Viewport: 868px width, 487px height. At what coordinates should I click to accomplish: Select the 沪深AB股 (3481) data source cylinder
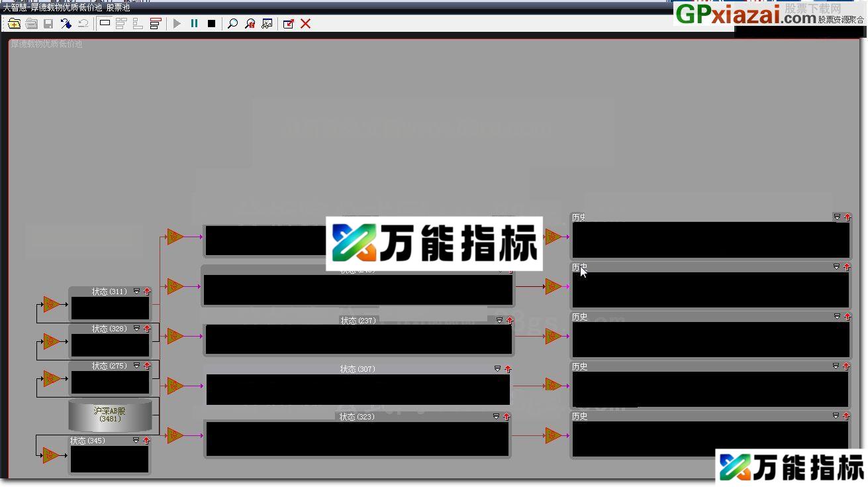click(110, 414)
